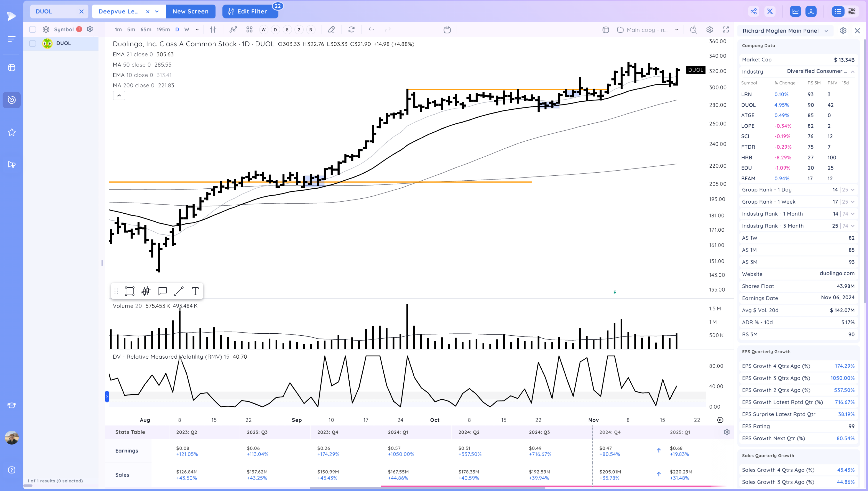Toggle the circled W button in chart toolbar

[x=264, y=30]
